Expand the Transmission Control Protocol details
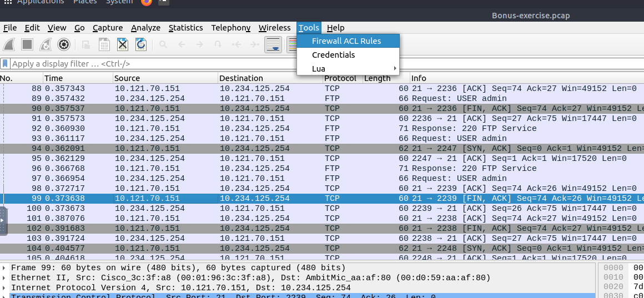 tap(4, 296)
